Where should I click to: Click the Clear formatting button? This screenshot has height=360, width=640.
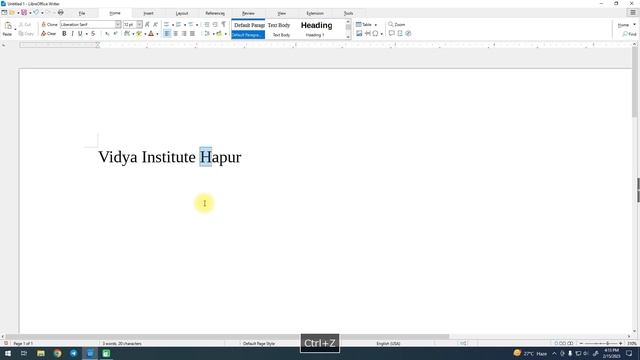(49, 34)
